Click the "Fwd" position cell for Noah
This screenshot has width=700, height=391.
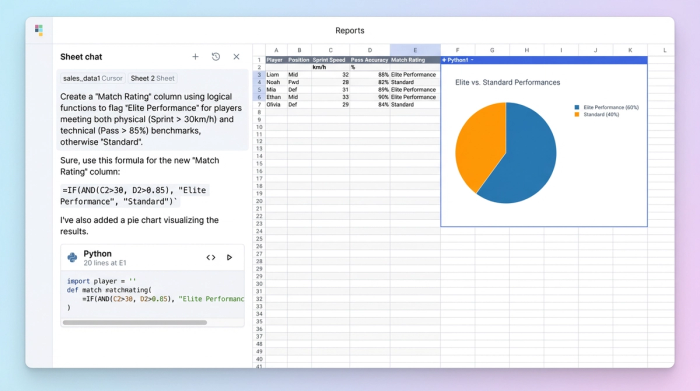click(x=299, y=82)
